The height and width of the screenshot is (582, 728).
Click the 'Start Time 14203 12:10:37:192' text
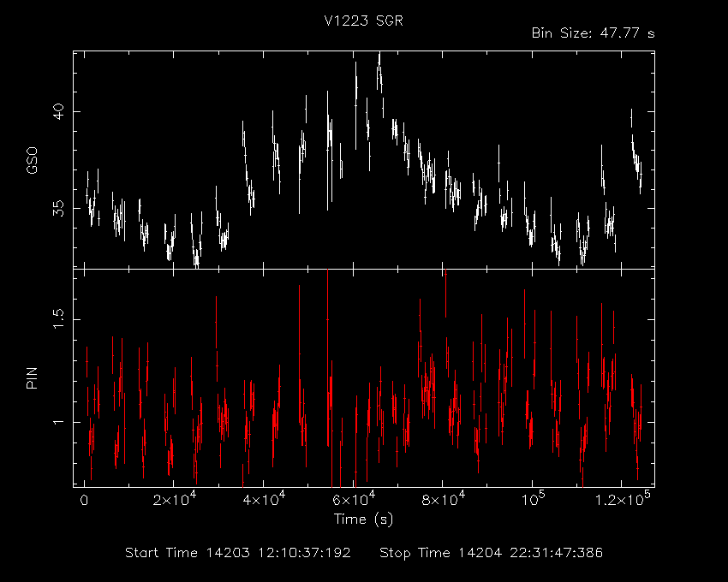(x=238, y=553)
